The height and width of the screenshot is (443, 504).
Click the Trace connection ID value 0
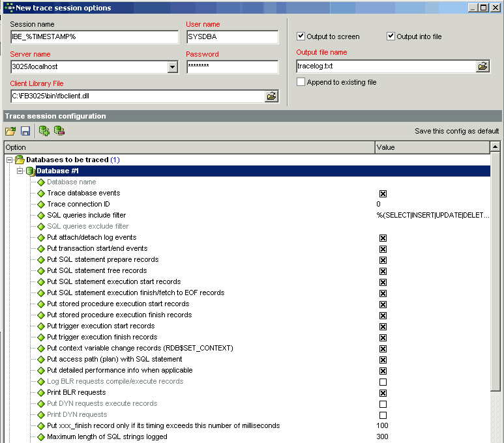378,205
